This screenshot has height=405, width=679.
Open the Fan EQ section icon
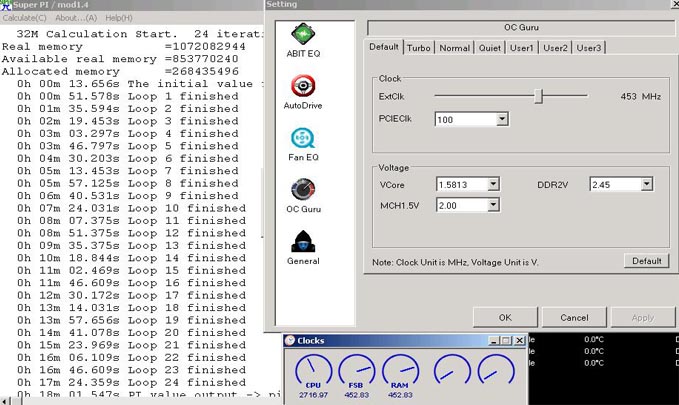click(x=303, y=138)
